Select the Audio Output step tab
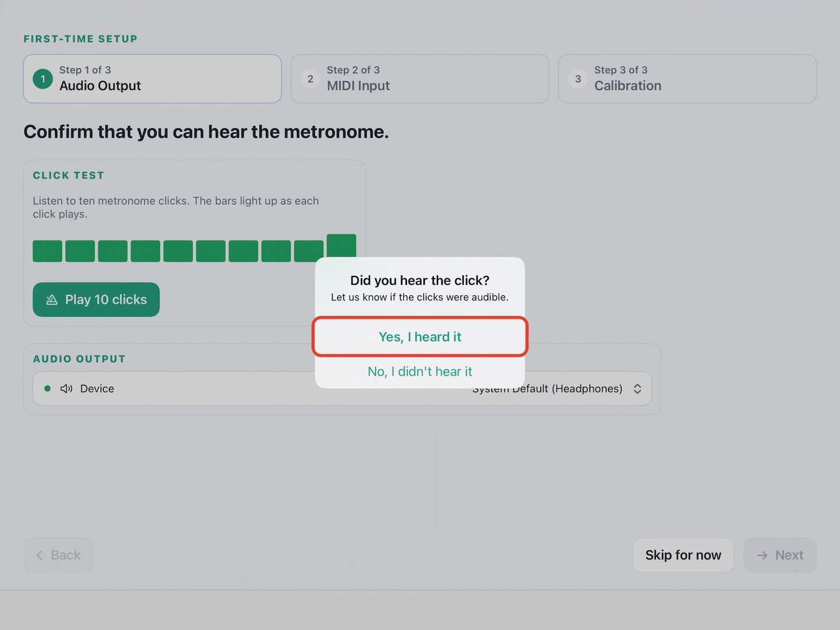The height and width of the screenshot is (630, 840). [152, 79]
